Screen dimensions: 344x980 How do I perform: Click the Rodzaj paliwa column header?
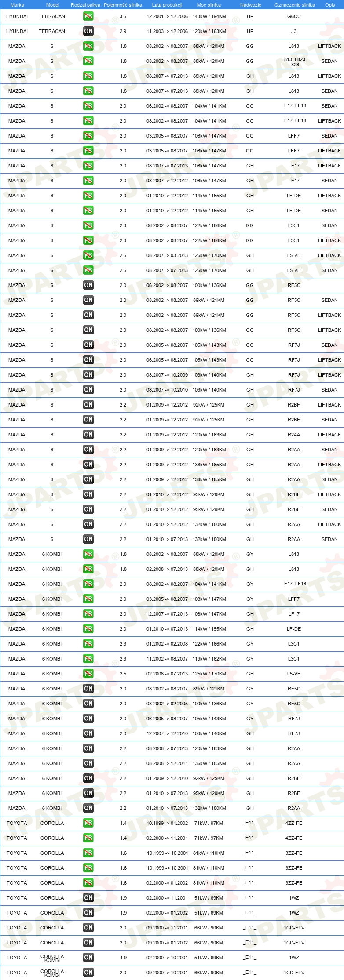click(x=85, y=5)
